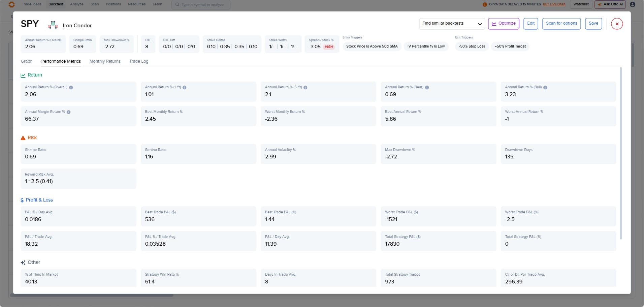Switch to the Graph tab
The height and width of the screenshot is (307, 644).
click(27, 61)
